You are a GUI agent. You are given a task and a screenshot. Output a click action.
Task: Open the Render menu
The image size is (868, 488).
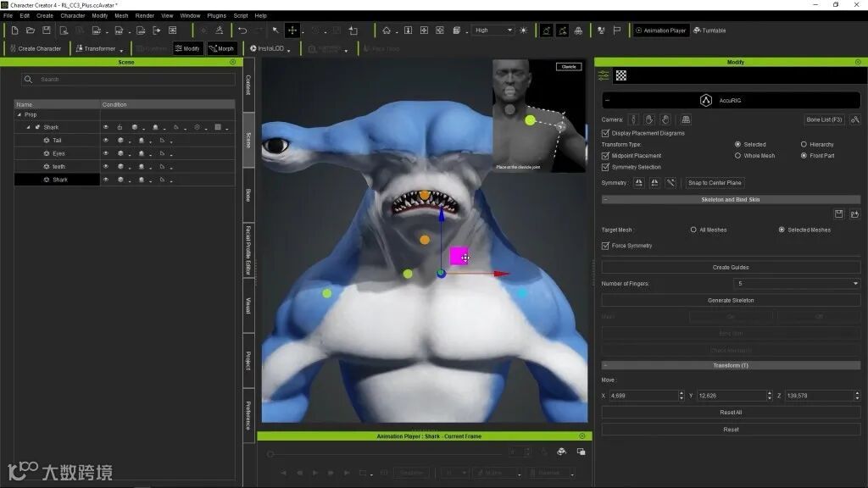(x=144, y=15)
